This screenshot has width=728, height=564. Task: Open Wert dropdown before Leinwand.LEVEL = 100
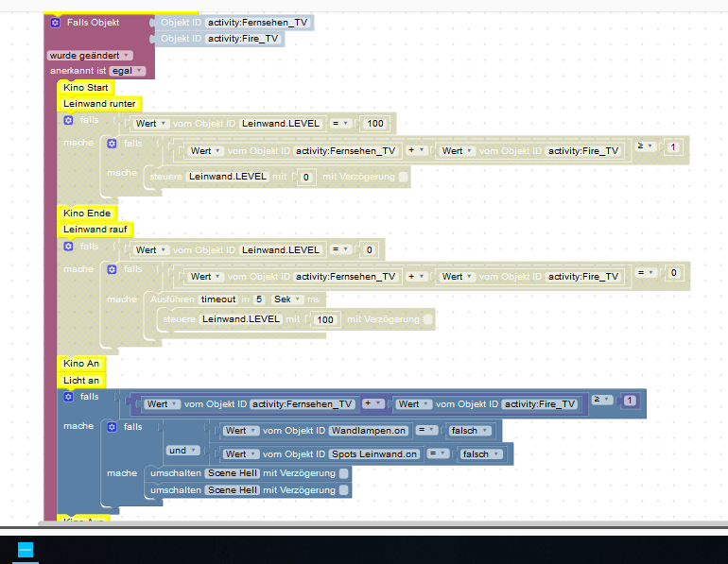pyautogui.click(x=150, y=124)
